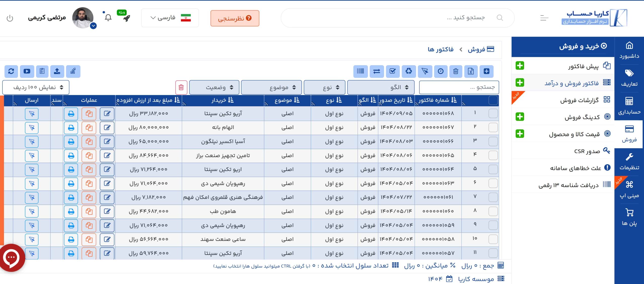Select the checkbox on row هامون طب
644x284 pixels.
pos(493,211)
